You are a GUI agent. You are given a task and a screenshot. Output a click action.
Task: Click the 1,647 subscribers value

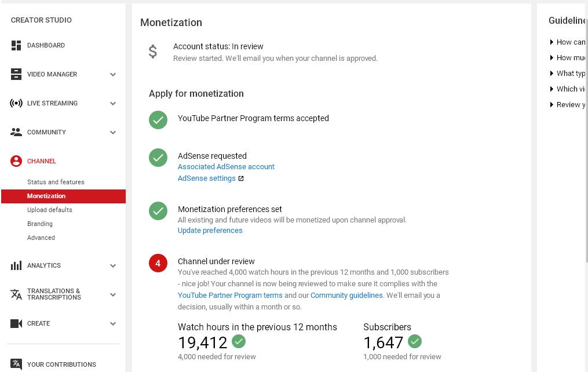[x=384, y=342]
